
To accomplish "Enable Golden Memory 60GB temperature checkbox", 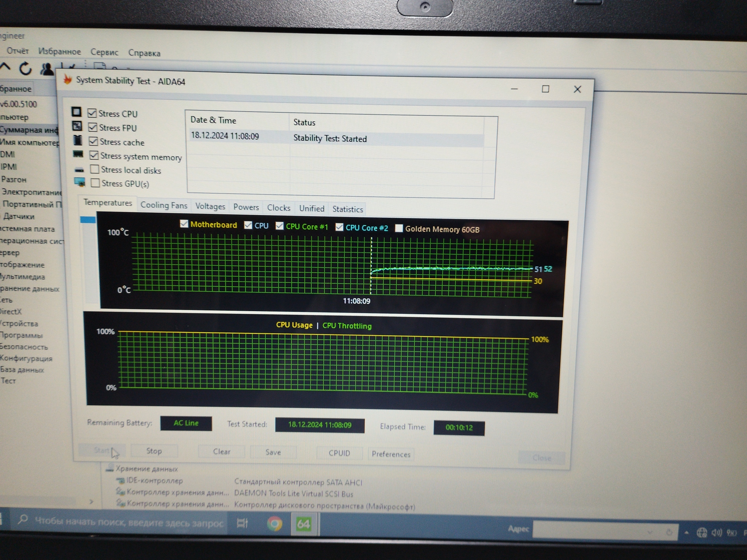I will [399, 228].
